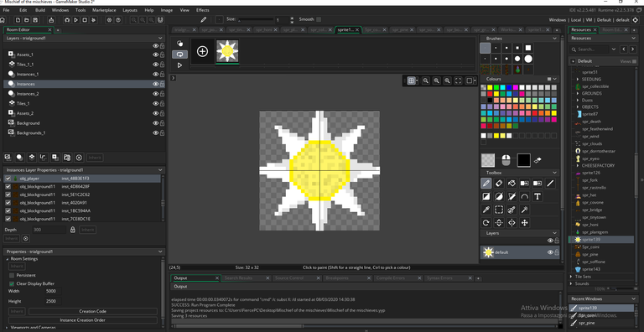Hide the Tiles_1_1 layer eye icon
Image resolution: width=644 pixels, height=332 pixels.
coord(156,65)
